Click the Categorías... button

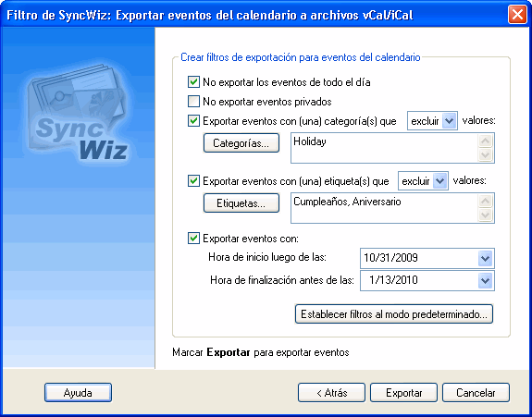click(241, 143)
